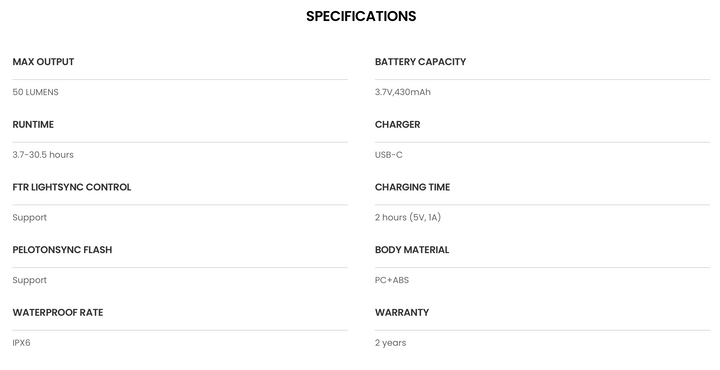Select the MAX OUTPUT label
Image resolution: width=720 pixels, height=370 pixels.
point(43,62)
